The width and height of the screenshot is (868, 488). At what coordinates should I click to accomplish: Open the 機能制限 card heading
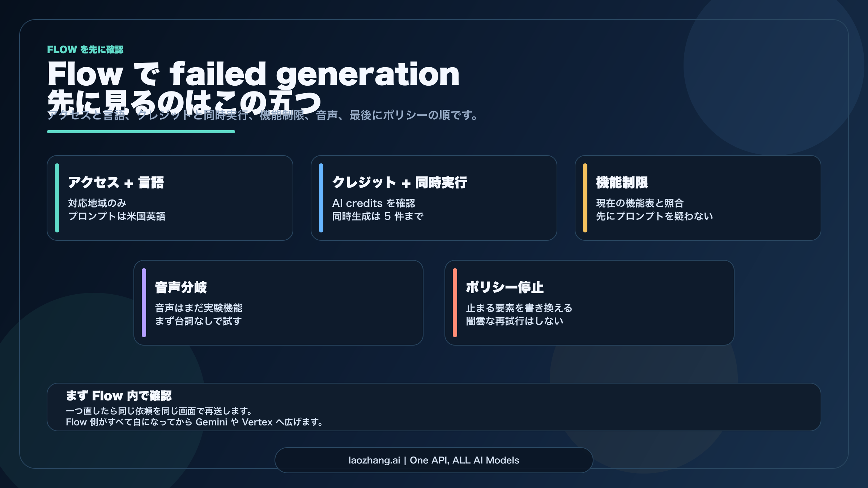click(x=622, y=183)
